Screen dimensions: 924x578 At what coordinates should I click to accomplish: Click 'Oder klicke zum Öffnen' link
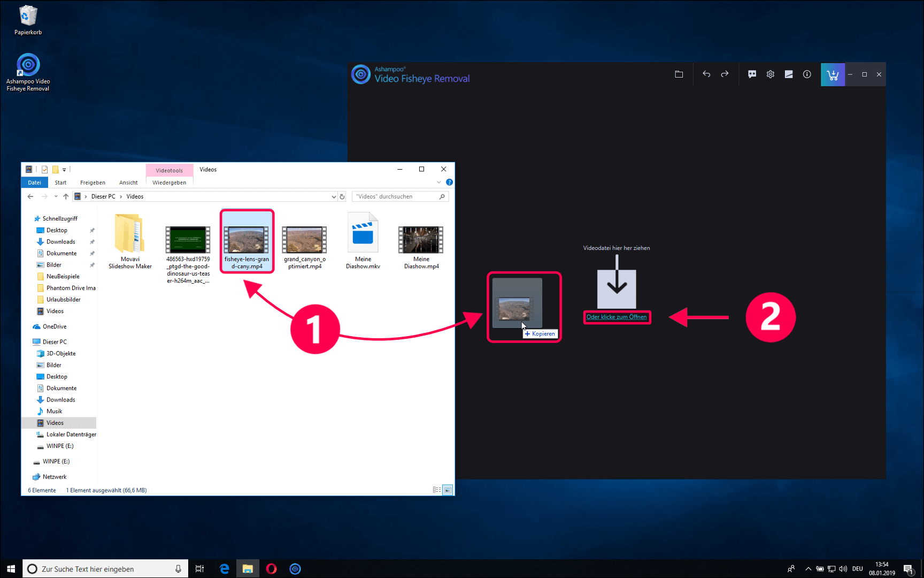click(617, 317)
